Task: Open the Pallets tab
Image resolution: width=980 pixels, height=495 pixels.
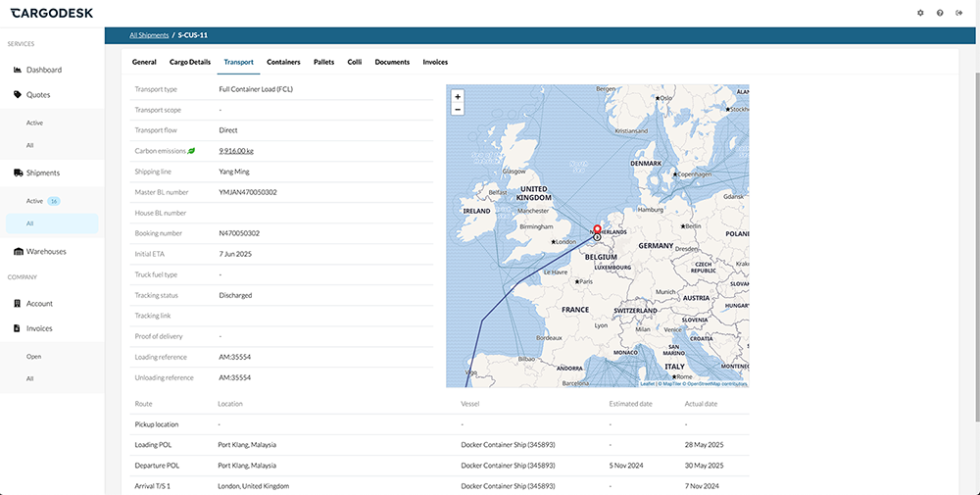Action: click(x=323, y=62)
